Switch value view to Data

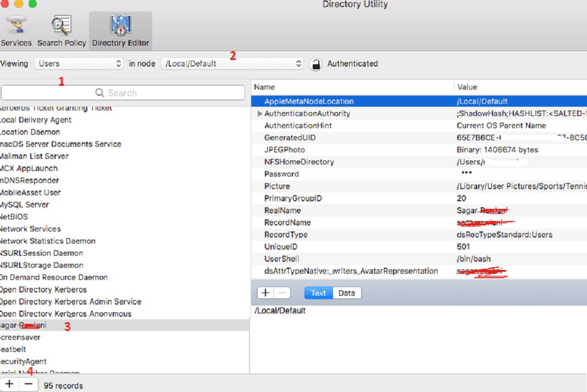point(346,293)
